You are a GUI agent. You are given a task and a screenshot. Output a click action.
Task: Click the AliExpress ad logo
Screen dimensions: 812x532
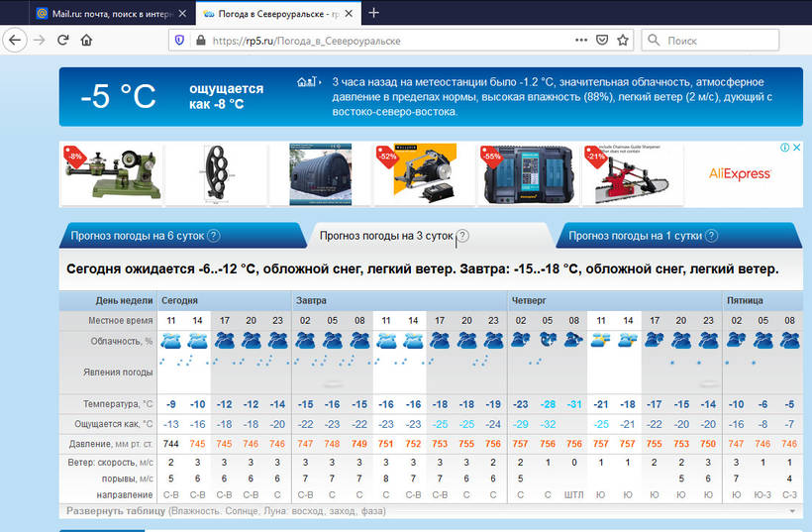[740, 173]
